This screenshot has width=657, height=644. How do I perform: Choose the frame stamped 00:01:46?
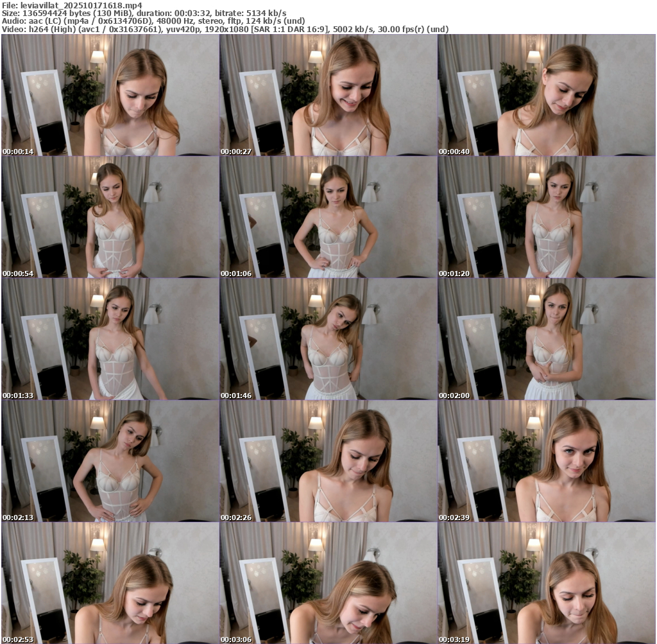click(328, 339)
